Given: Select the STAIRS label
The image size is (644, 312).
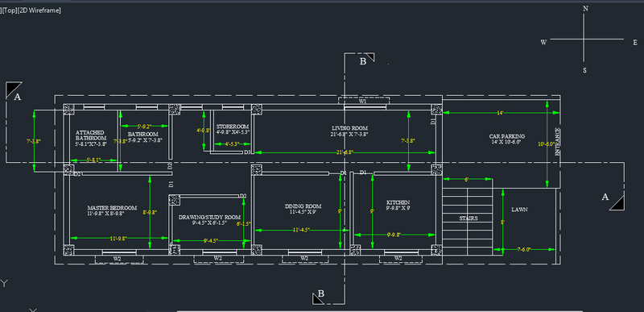Looking at the screenshot, I should (469, 218).
